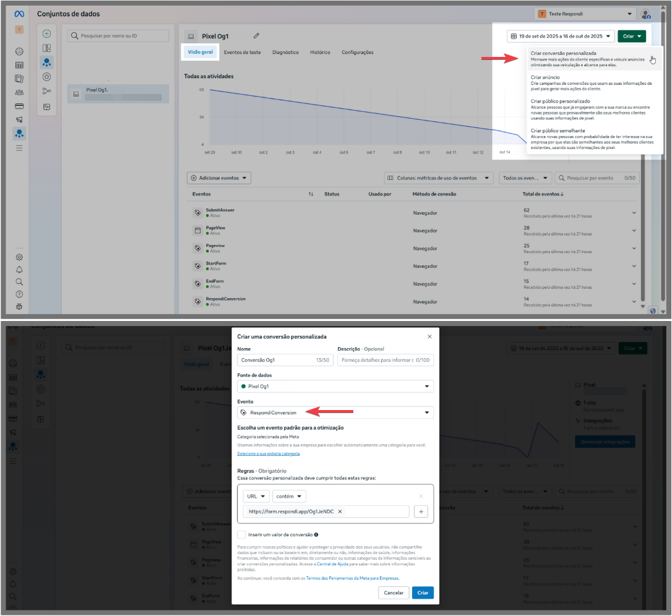Open the Teste Respondi account dropdown
The image size is (672, 616).
[x=585, y=14]
